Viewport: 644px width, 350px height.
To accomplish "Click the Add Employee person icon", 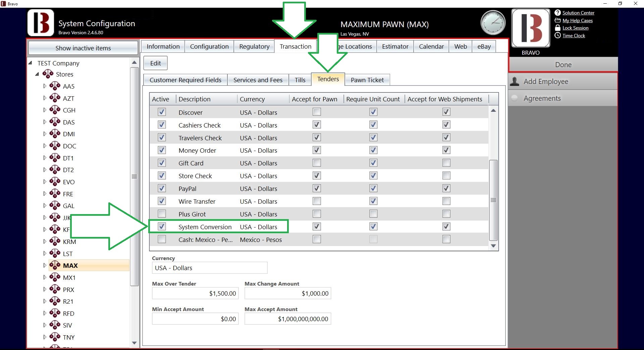I will pyautogui.click(x=515, y=82).
